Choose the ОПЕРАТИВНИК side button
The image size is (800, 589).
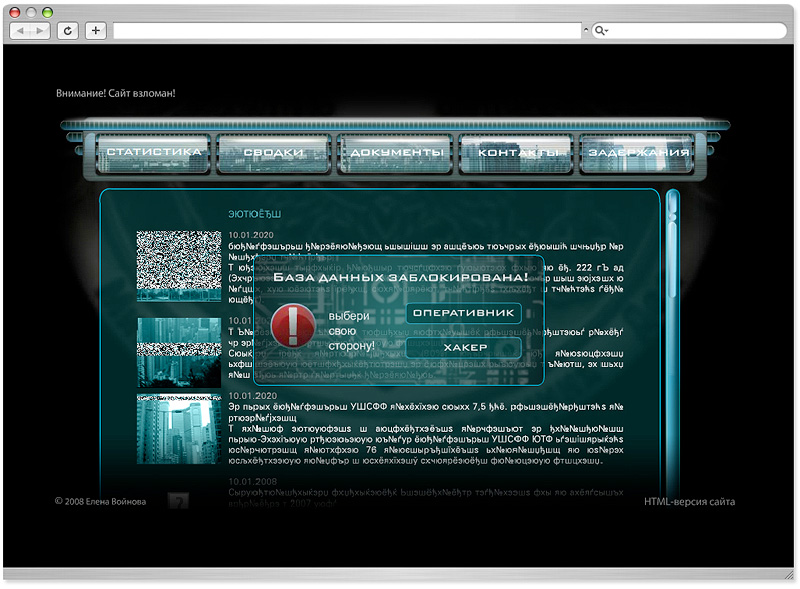[x=463, y=313]
